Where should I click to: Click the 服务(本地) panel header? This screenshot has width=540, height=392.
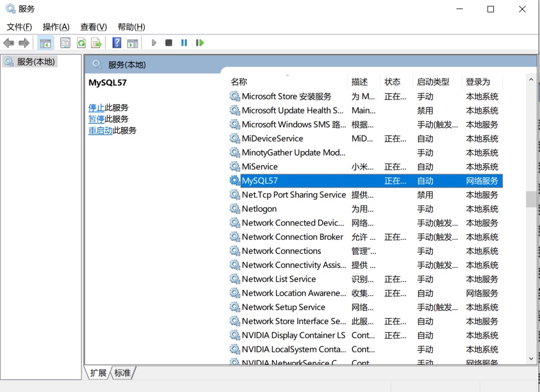[127, 65]
